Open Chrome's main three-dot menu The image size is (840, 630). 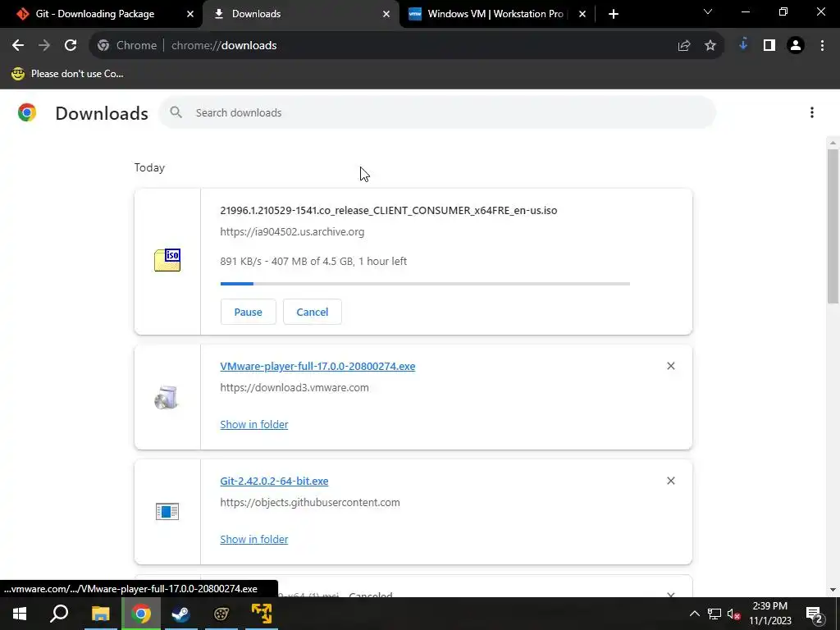point(822,46)
